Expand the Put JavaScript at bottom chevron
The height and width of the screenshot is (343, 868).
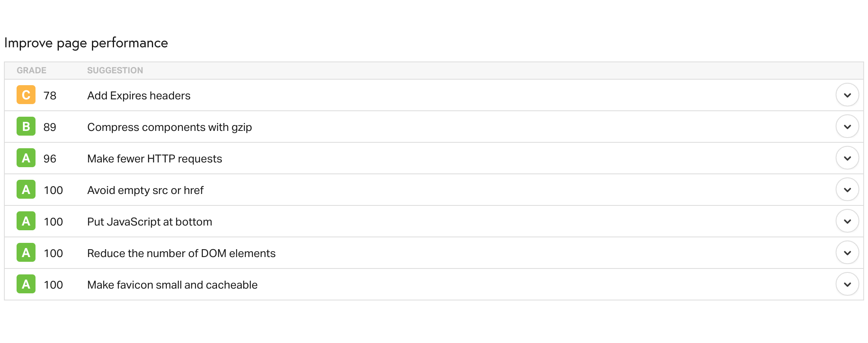coord(847,221)
